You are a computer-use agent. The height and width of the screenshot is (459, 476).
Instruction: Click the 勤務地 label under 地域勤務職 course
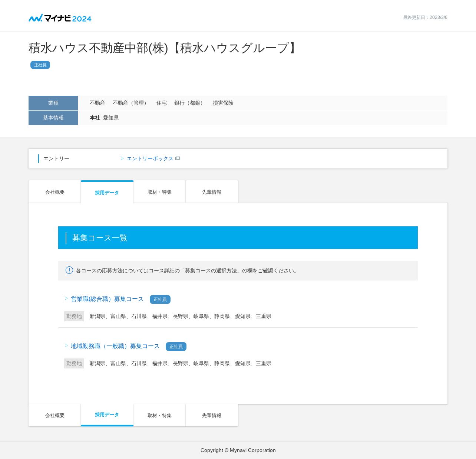[x=74, y=363]
